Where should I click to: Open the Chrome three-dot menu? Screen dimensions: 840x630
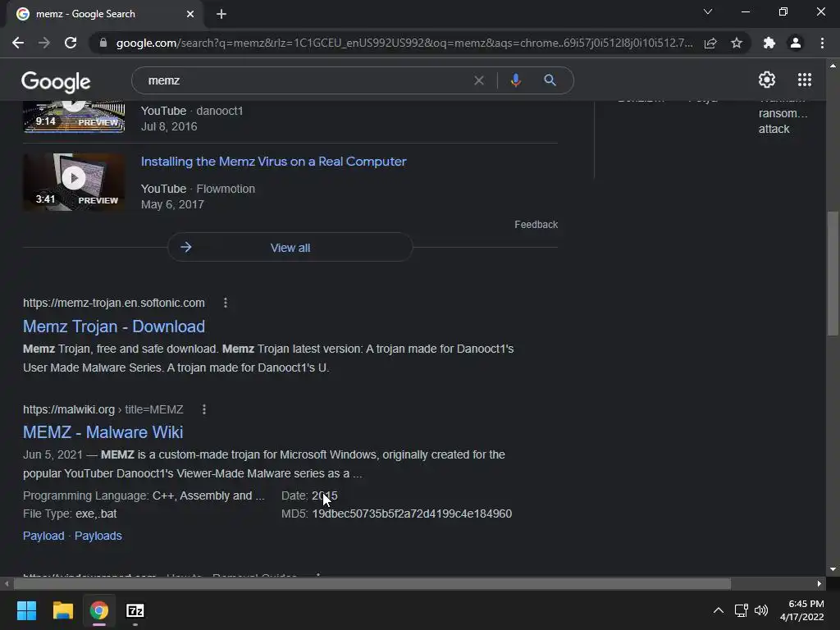pos(822,43)
